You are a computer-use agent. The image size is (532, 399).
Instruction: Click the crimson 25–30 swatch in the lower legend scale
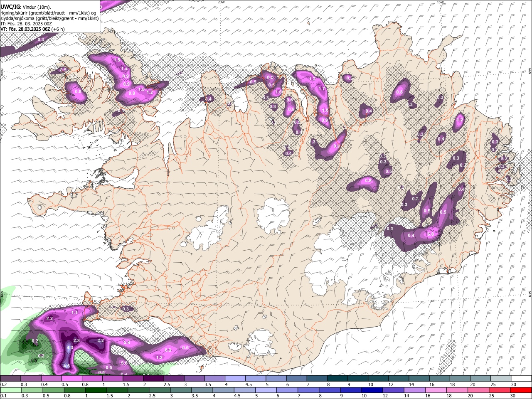(500, 390)
